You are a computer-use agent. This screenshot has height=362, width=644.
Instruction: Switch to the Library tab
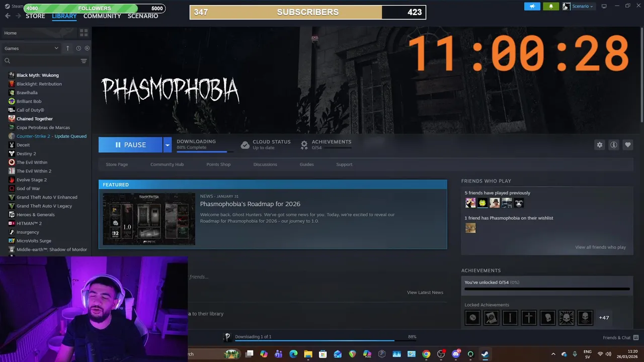[x=64, y=16]
